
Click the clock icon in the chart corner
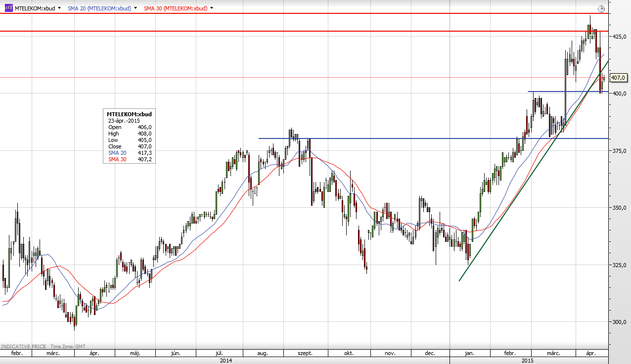click(601, 8)
